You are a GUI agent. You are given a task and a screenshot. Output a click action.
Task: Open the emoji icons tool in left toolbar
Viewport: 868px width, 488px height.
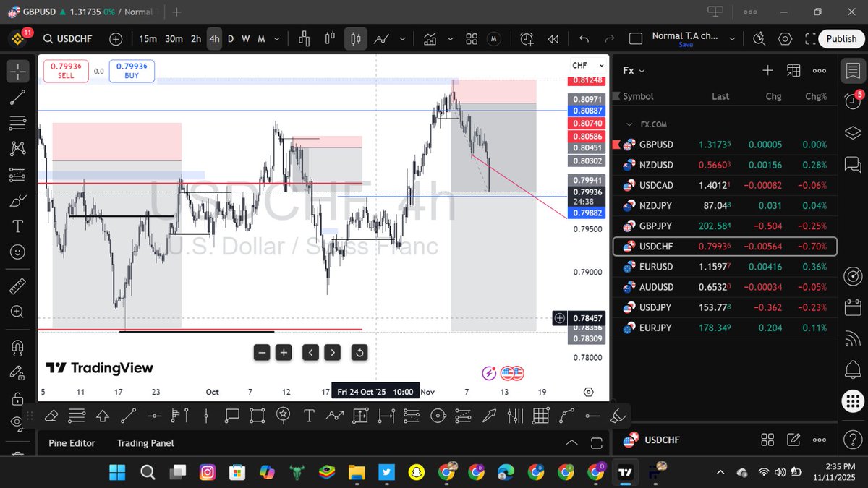click(x=18, y=252)
